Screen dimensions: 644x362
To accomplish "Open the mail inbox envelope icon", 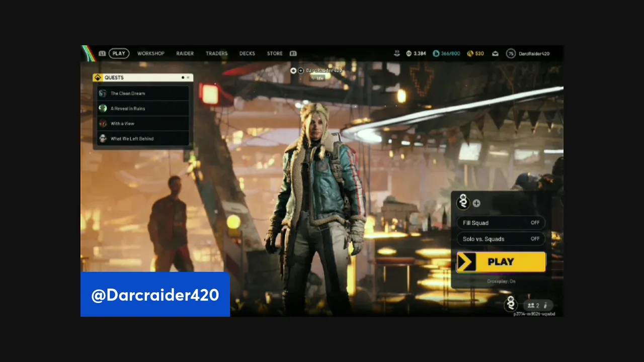I will (x=495, y=53).
